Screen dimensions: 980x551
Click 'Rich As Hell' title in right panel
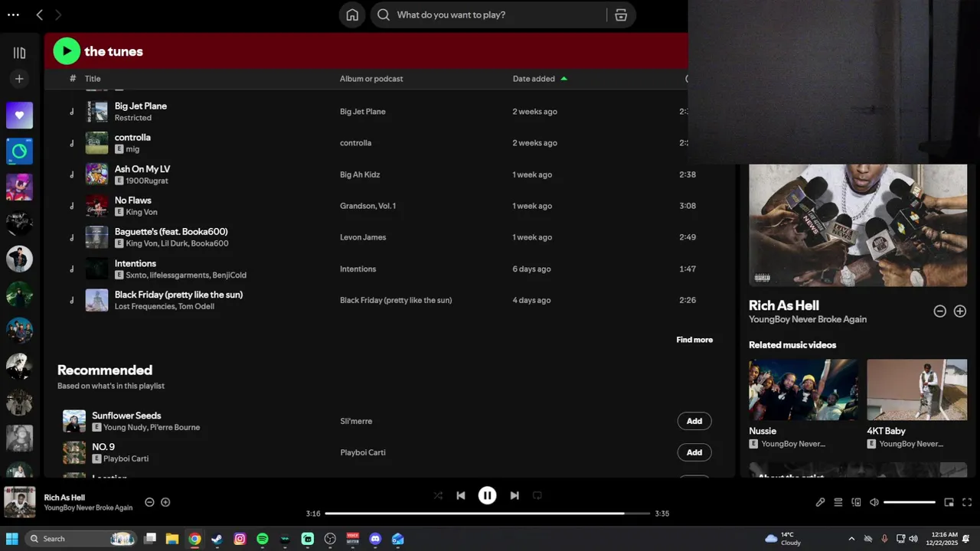point(784,305)
